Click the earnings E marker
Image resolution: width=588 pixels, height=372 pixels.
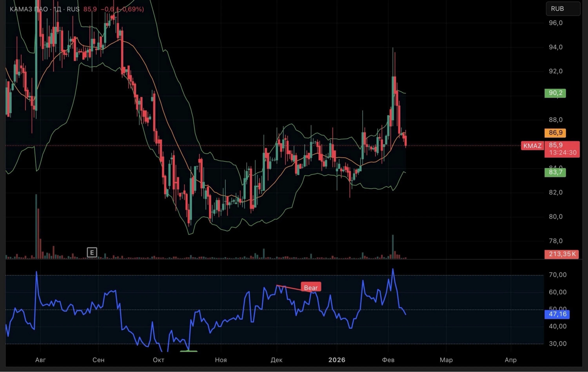click(92, 253)
